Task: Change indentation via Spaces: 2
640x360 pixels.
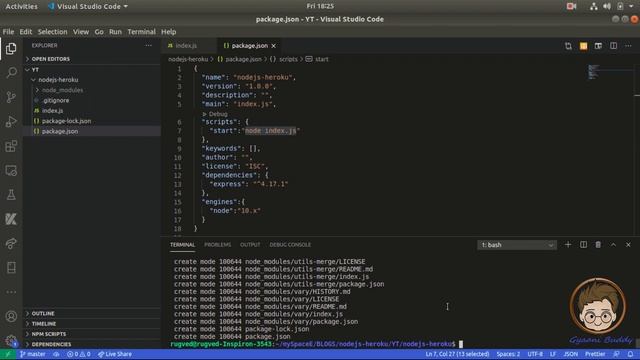Action: [x=508, y=354]
